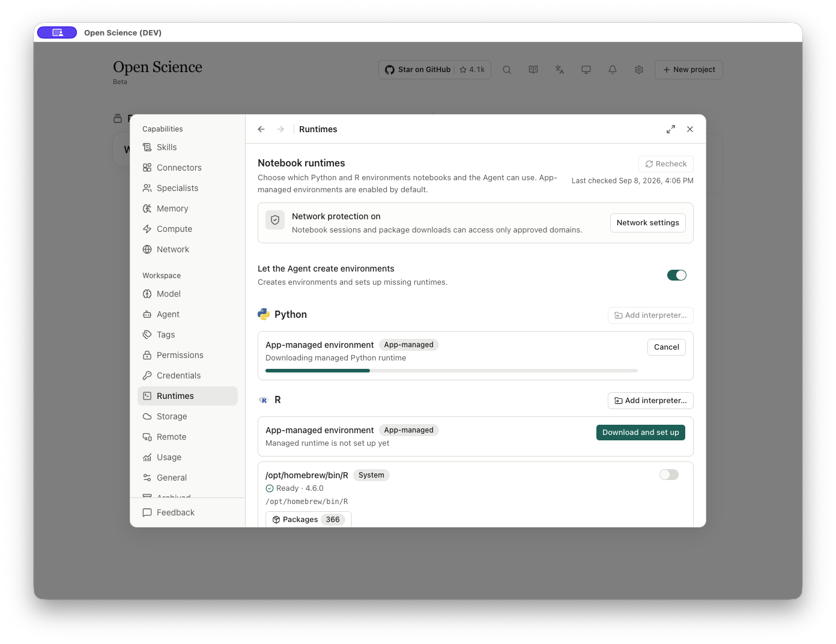Click the purple screen-share pill icon
The image size is (836, 644).
(57, 32)
